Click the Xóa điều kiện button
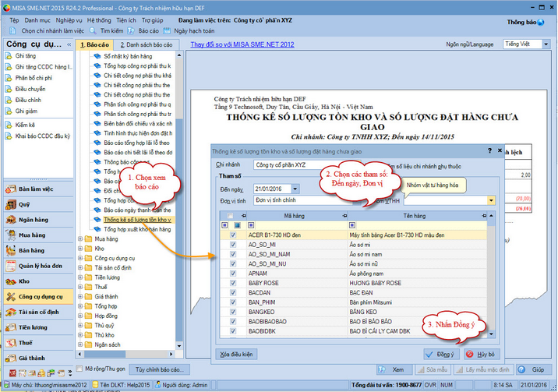Screen dimensions: 558x392 [236, 355]
